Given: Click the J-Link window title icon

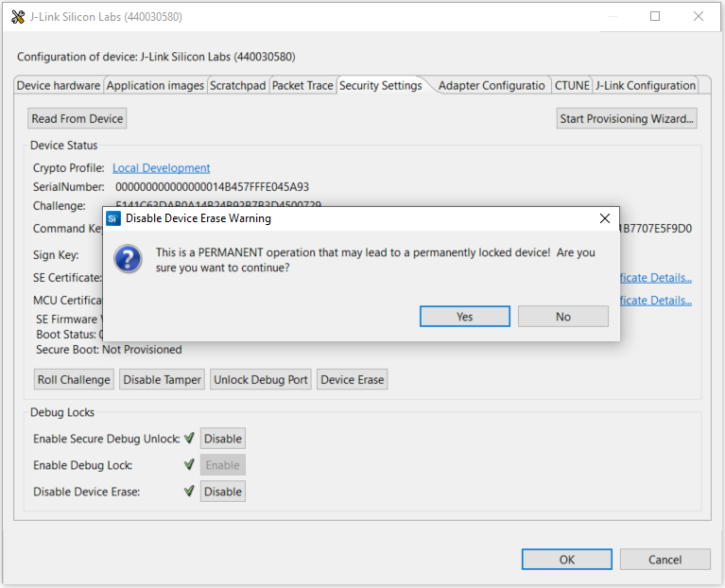Looking at the screenshot, I should 16,16.
